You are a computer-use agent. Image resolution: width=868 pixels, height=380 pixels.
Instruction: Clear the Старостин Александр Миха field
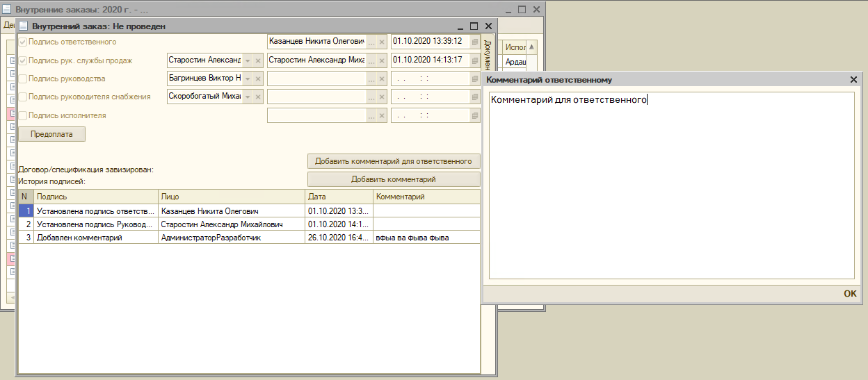[382, 60]
